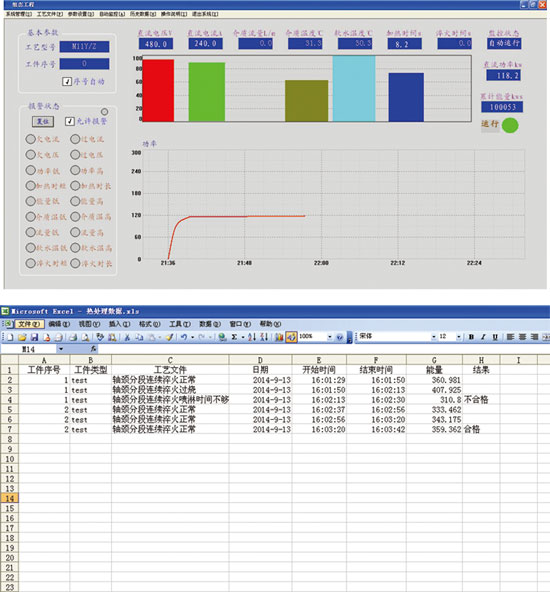This screenshot has height=592, width=550.
Task: Open the 文件 menu in Excel
Action: tap(29, 324)
